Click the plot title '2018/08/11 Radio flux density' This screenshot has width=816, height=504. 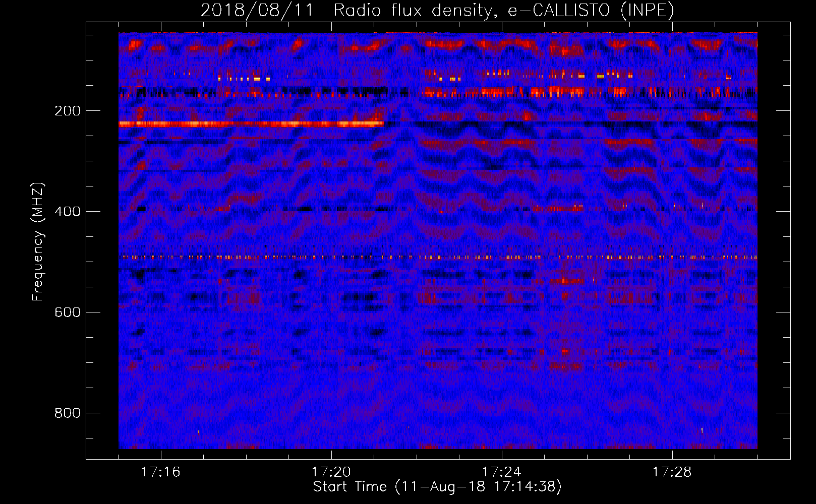coord(437,10)
